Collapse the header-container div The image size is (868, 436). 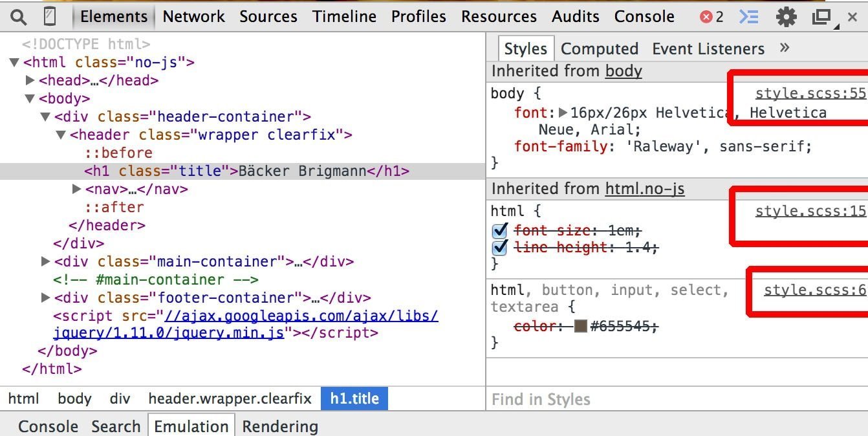(45, 117)
